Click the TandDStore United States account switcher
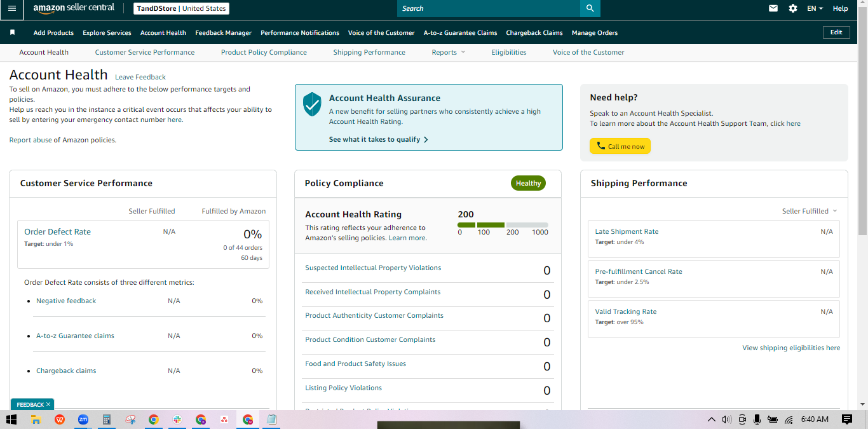868x429 pixels. click(182, 9)
